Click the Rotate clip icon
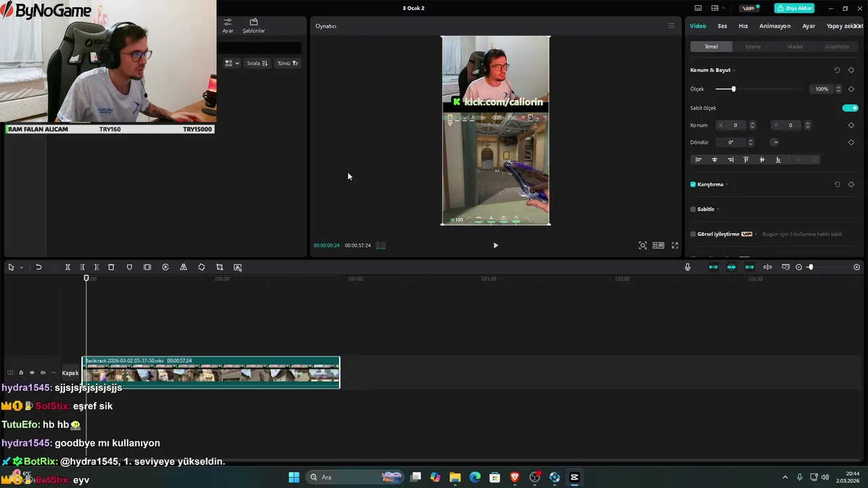 [201, 267]
